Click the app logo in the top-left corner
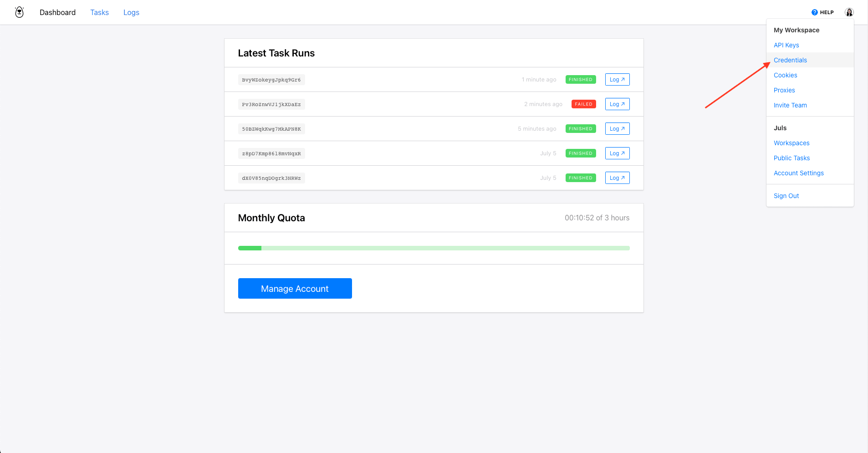 tap(19, 12)
